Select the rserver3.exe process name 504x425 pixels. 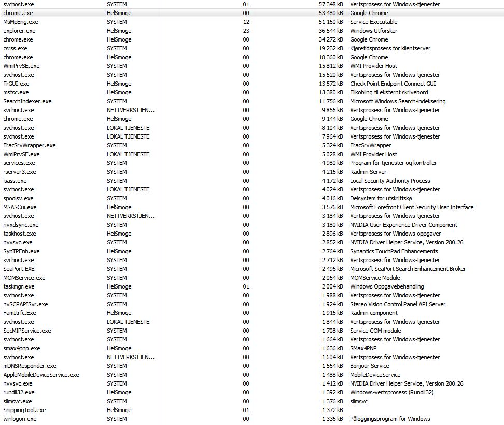pyautogui.click(x=20, y=172)
